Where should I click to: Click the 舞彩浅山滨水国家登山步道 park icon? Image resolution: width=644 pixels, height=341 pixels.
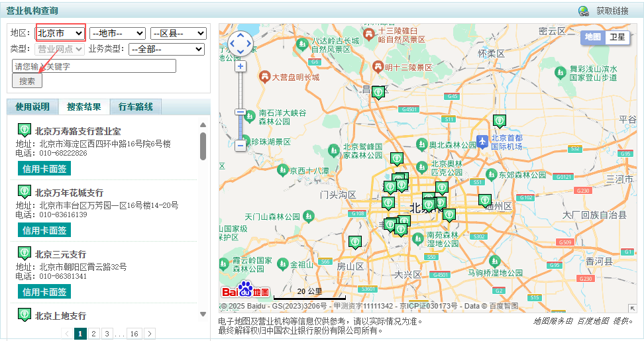(561, 73)
